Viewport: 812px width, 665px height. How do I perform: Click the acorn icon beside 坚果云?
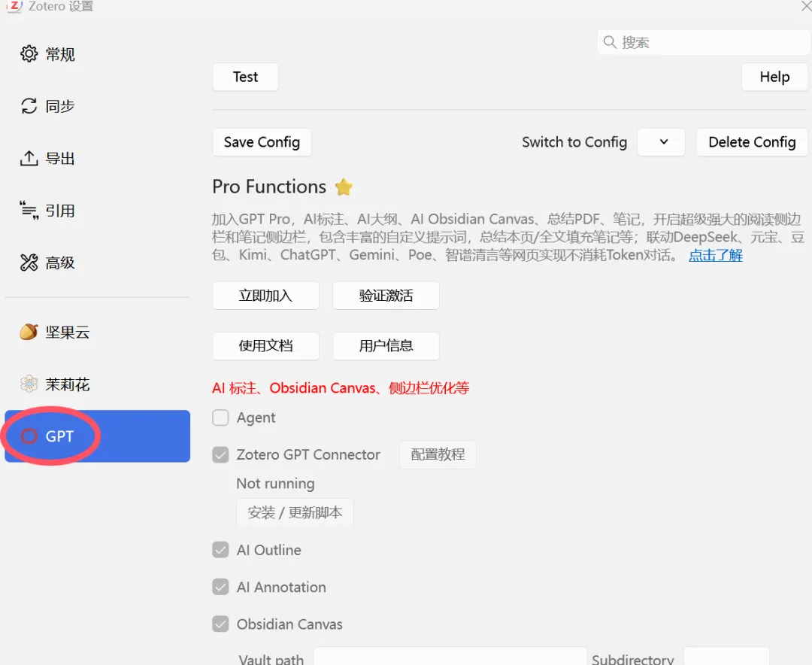29,332
